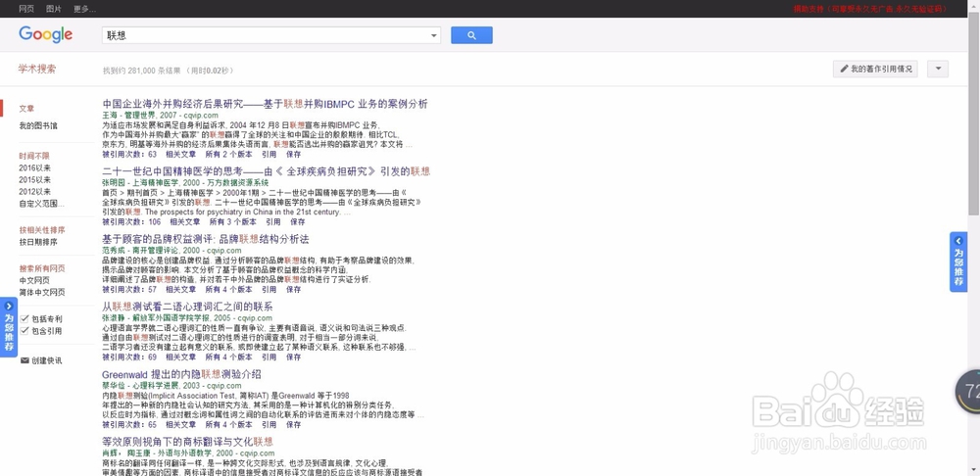980x476 pixels.
Task: Click the Google logo
Action: 46,34
